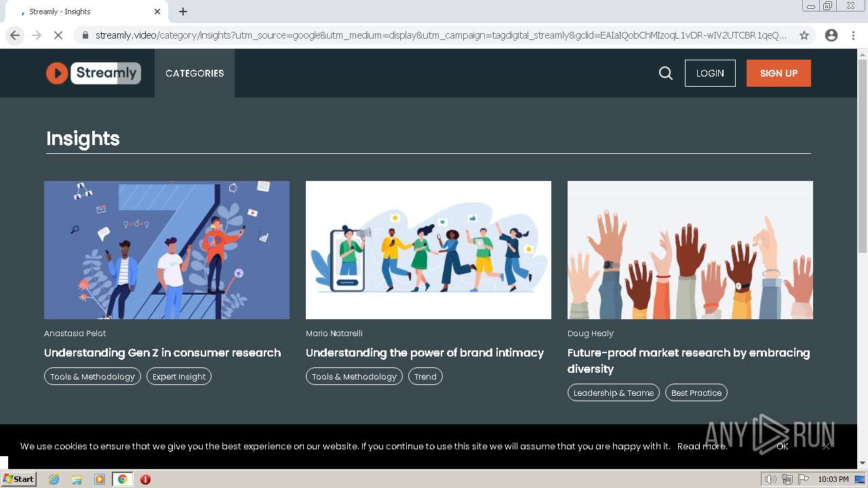Click the Opera taskbar icon

coord(145,479)
